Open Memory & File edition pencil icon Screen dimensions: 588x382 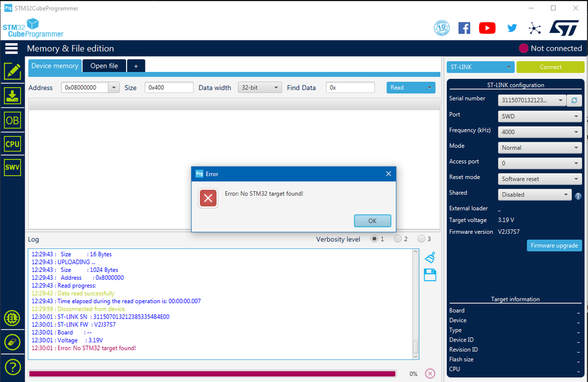pyautogui.click(x=12, y=71)
